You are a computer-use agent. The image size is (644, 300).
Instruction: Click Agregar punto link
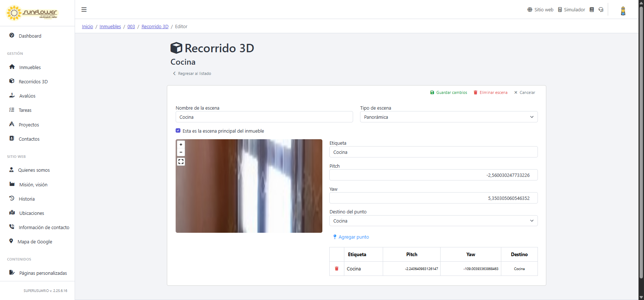pos(351,237)
